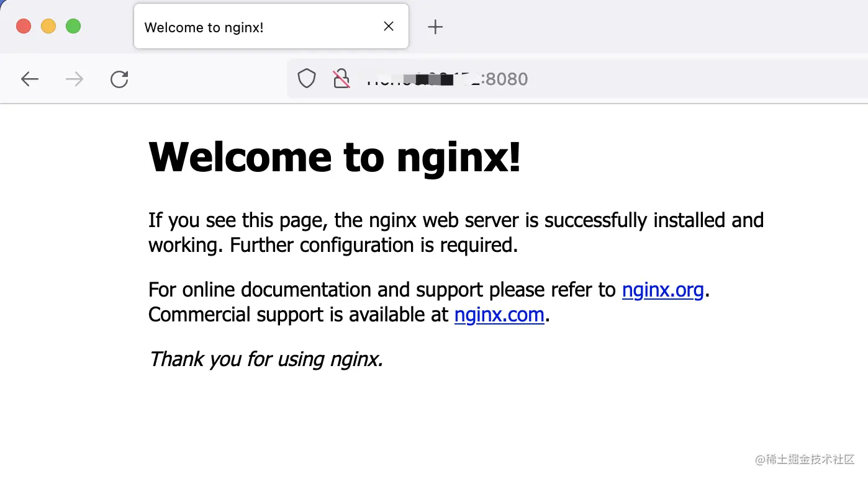Viewport: 868px width, 479px height.
Task: Follow the nginx.com link
Action: pos(499,315)
